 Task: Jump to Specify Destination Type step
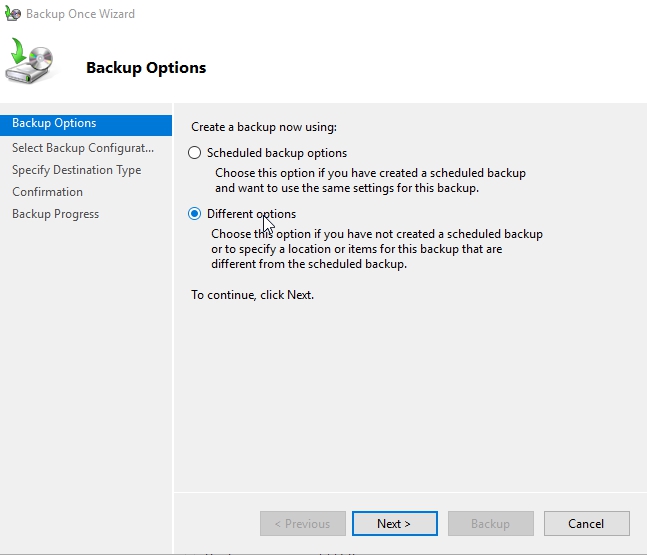[76, 170]
